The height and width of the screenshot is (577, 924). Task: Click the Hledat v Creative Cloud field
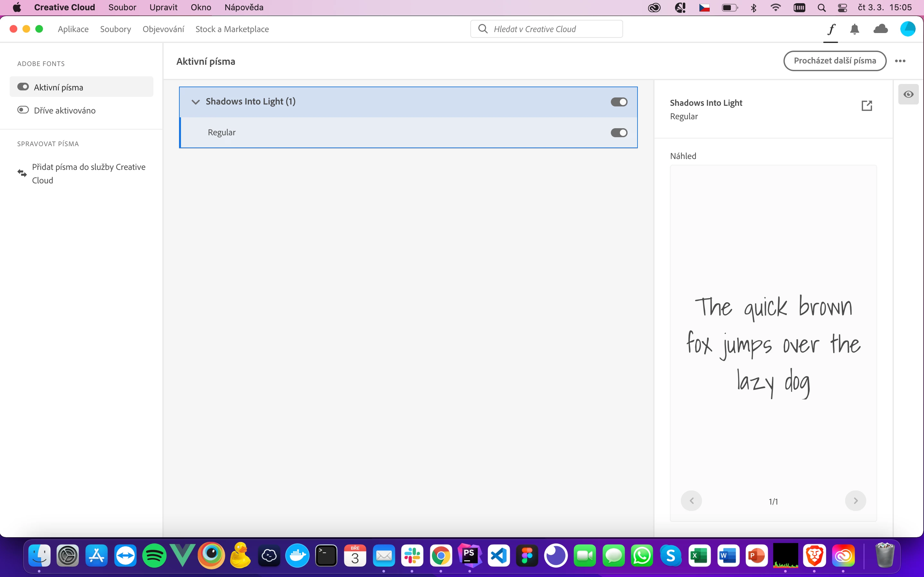pos(546,29)
